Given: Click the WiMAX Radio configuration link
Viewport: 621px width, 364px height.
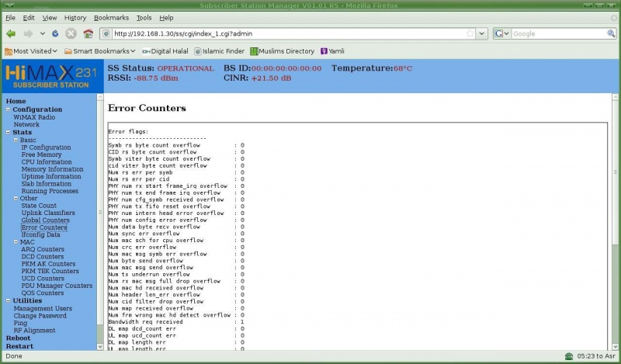Looking at the screenshot, I should coord(34,117).
